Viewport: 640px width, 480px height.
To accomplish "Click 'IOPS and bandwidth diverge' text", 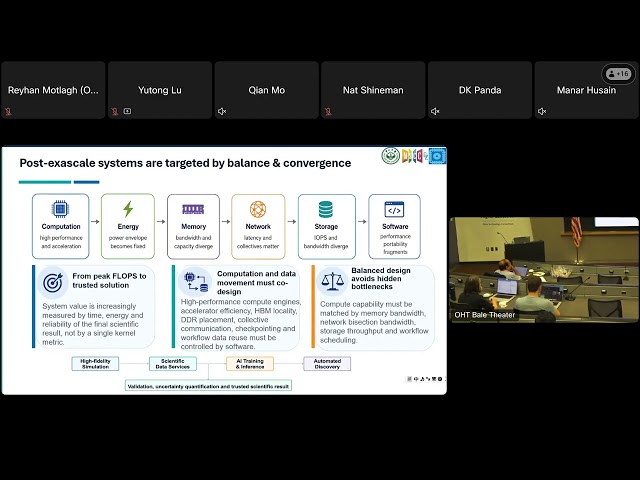I will pyautogui.click(x=326, y=242).
